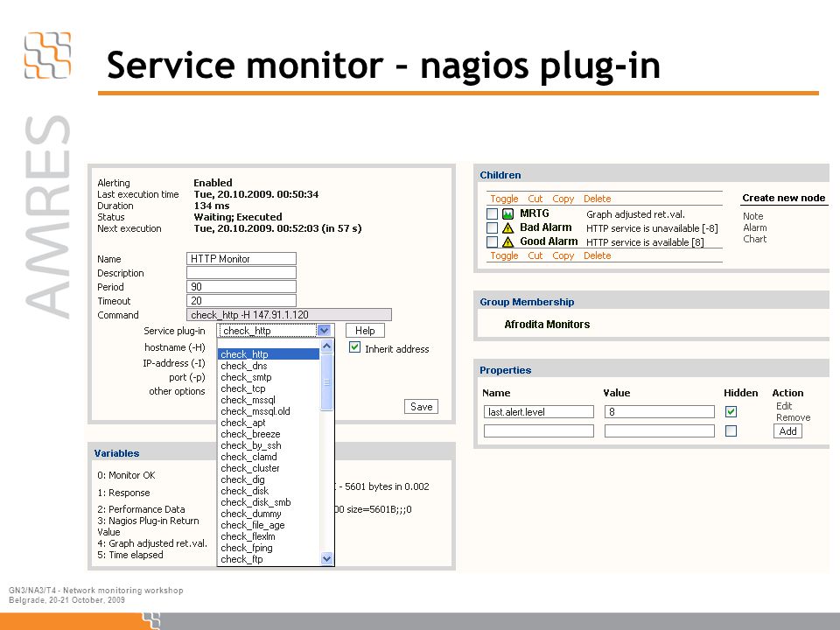
Task: Click the Good Alarm warning icon
Action: point(507,242)
